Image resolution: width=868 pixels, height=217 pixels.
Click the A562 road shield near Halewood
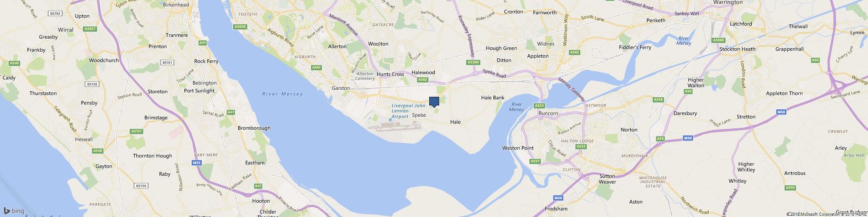(422, 79)
